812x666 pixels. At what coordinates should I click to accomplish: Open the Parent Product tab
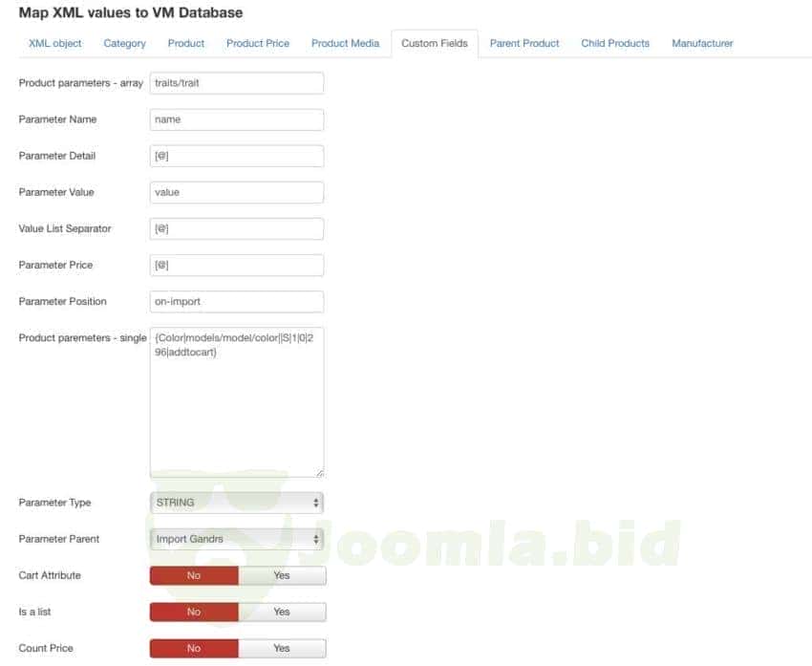coord(524,43)
